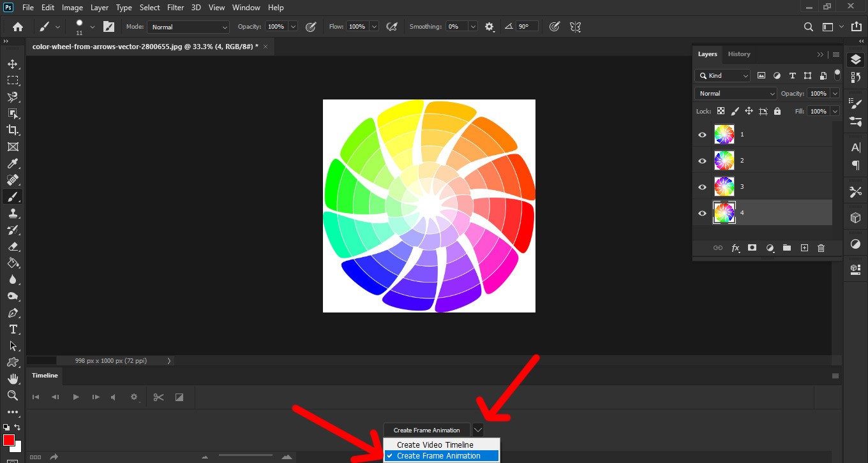Click the Create Frame Animation button
Image resolution: width=868 pixels, height=463 pixels.
pyautogui.click(x=426, y=430)
